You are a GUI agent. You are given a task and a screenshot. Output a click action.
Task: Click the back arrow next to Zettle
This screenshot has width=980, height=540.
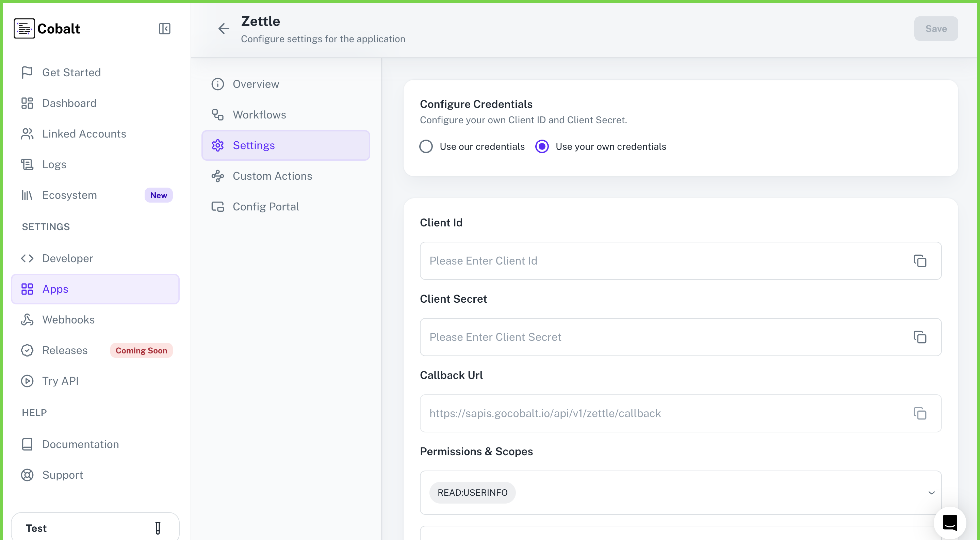point(224,29)
